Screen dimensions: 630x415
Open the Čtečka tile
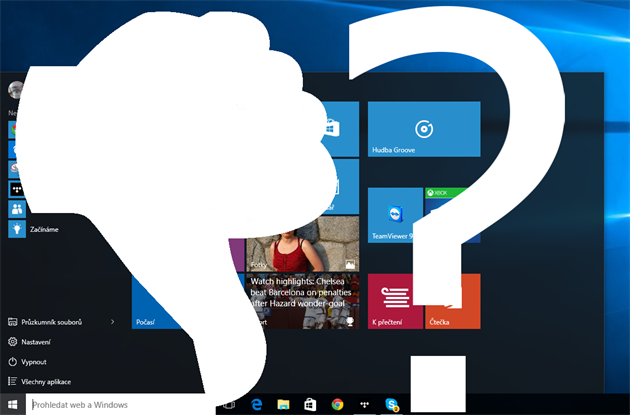(452, 301)
